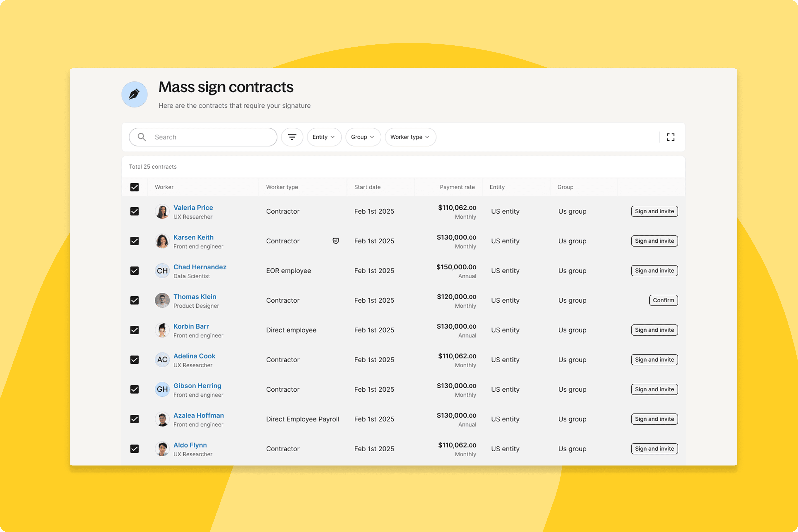This screenshot has width=798, height=532.
Task: Click the fullscreen expand icon
Action: coord(670,137)
